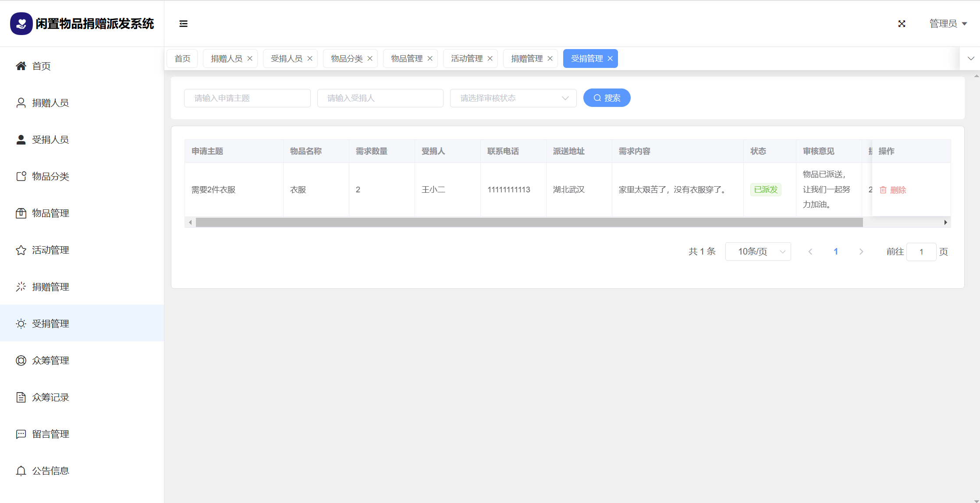980x503 pixels.
Task: Close the 物品分类 tab
Action: click(370, 59)
